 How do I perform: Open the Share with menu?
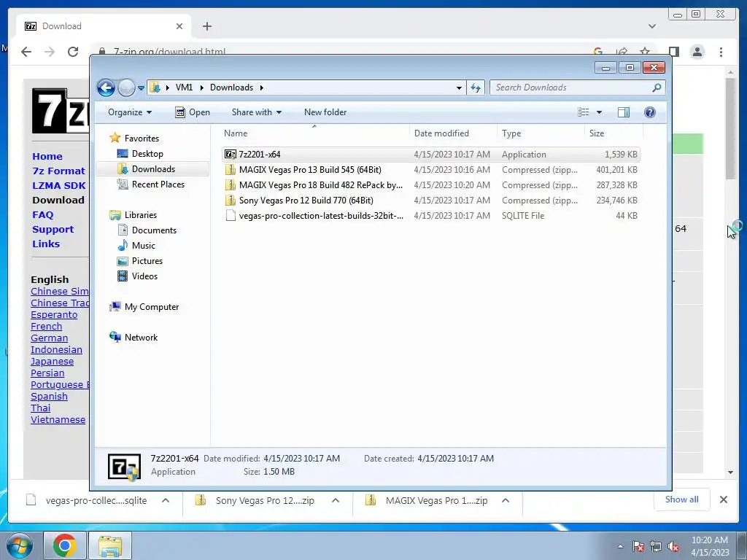coord(256,112)
